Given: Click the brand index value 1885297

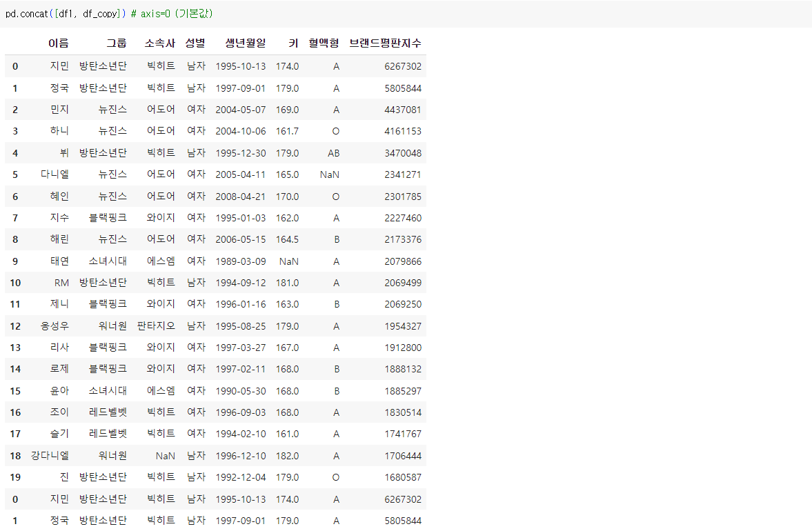Looking at the screenshot, I should [x=403, y=391].
